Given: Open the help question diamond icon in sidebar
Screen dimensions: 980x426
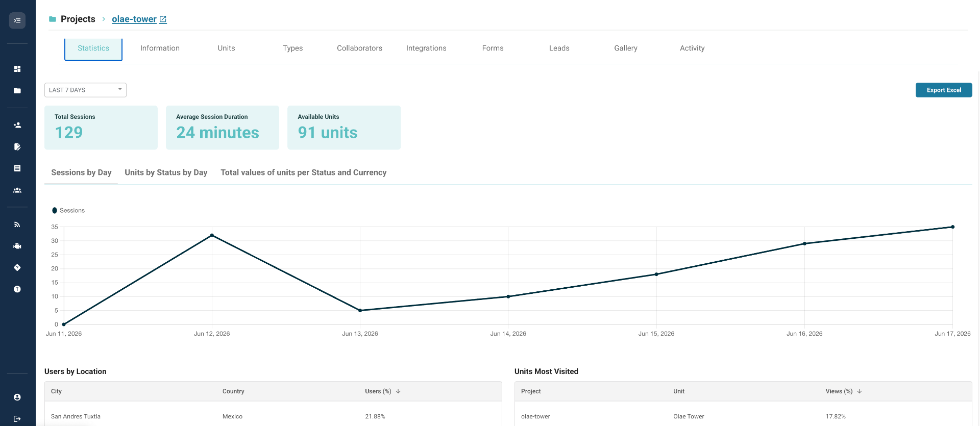Looking at the screenshot, I should [17, 268].
